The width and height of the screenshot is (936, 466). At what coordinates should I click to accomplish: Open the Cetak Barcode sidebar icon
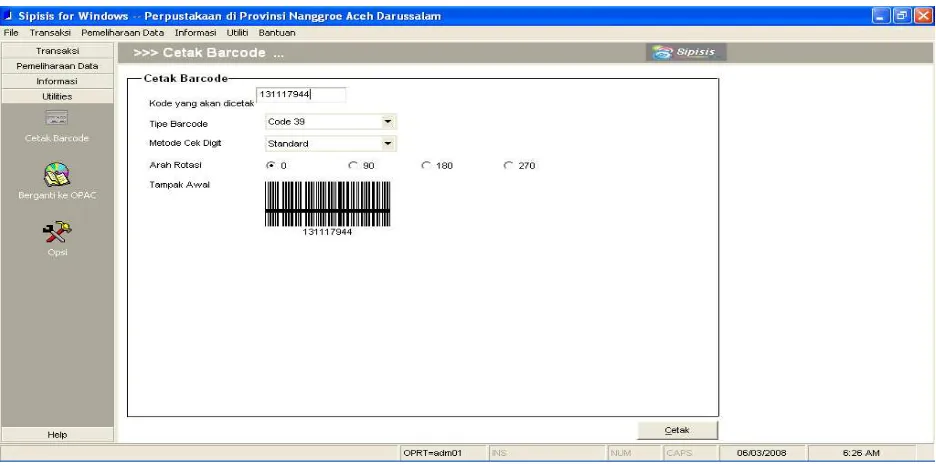tap(57, 118)
